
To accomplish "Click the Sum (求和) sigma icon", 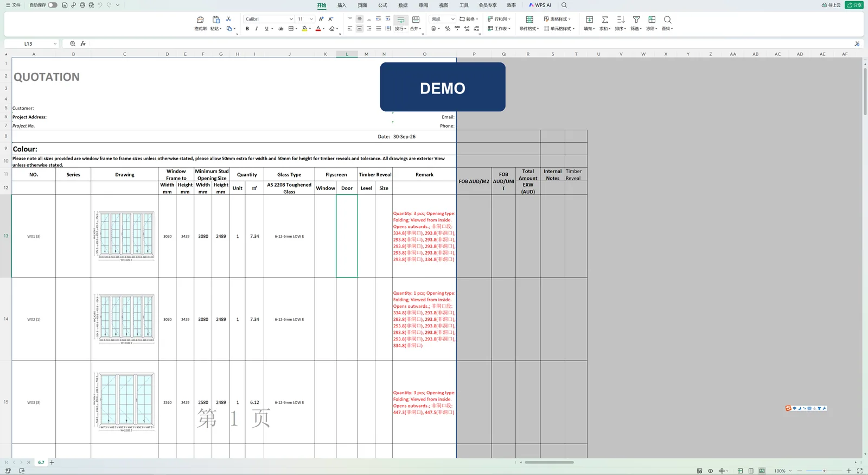I will (605, 20).
